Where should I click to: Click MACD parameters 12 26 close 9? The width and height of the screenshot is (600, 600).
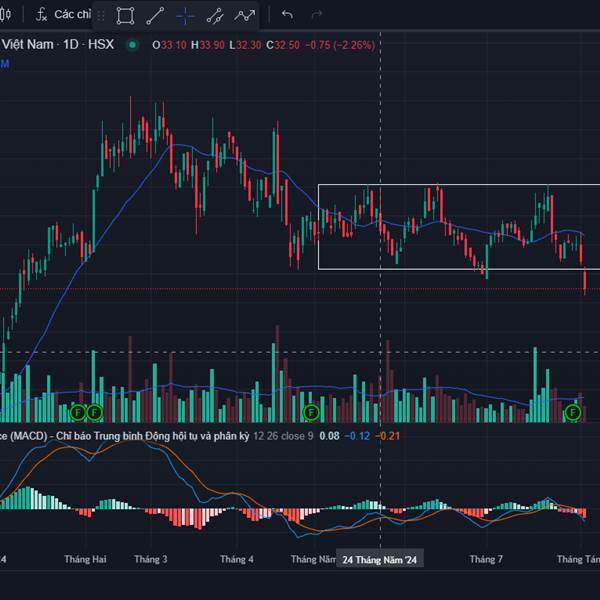click(283, 436)
